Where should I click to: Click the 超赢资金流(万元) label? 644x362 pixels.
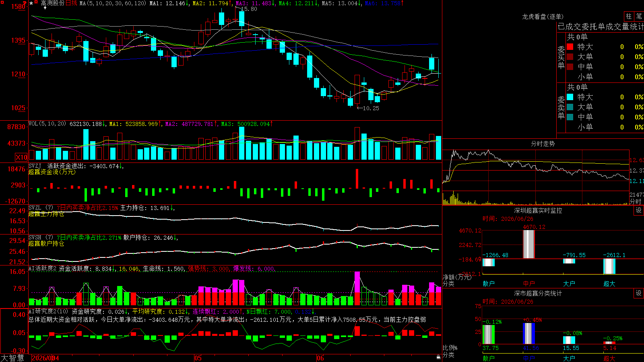(x=52, y=172)
